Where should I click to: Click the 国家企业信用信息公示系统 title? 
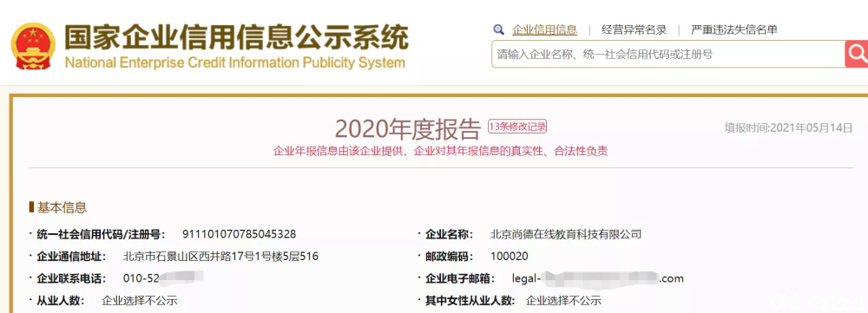236,37
